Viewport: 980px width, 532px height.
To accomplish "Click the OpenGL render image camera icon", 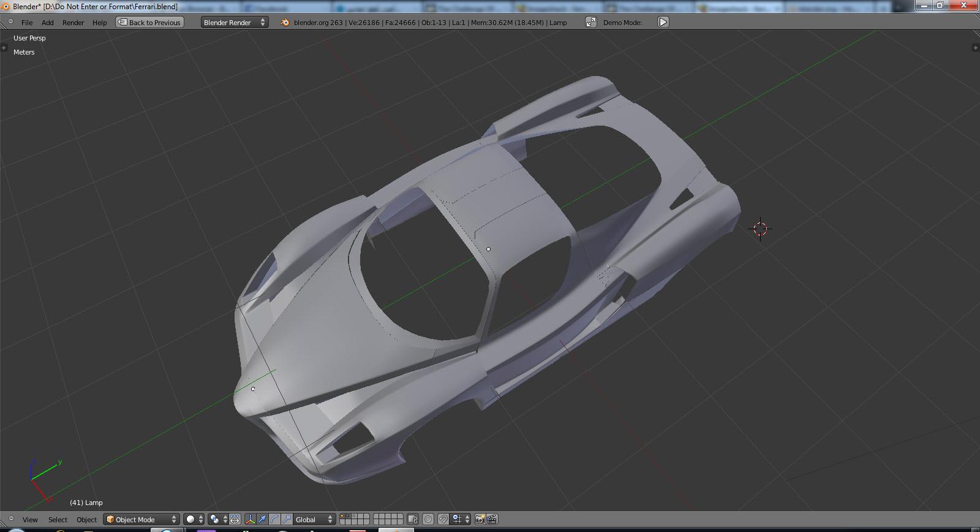I will click(x=480, y=519).
